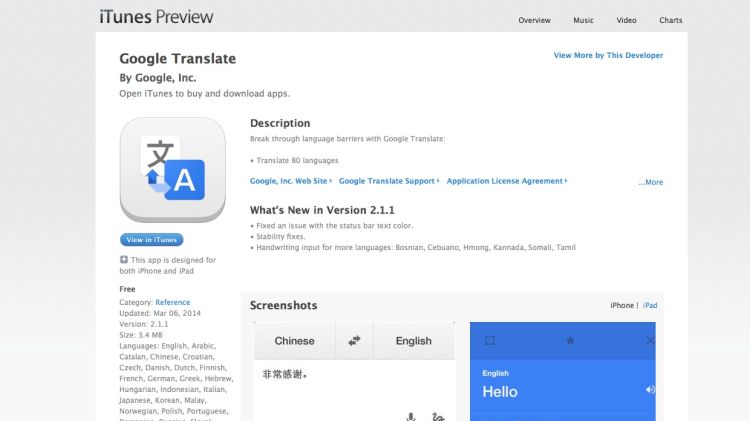Select Chinese source language button
Viewport: 750px width, 421px height.
[x=294, y=341]
